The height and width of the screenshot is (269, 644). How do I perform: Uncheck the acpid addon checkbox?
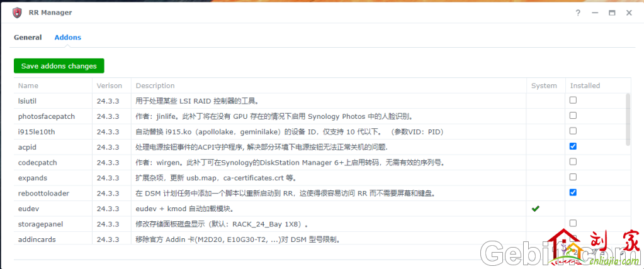[x=573, y=146]
